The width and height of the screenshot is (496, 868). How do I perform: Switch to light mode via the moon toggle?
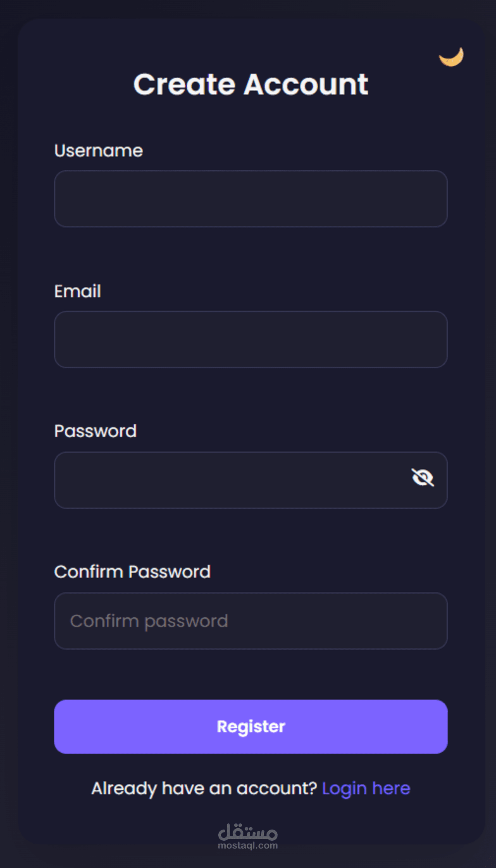tap(451, 57)
